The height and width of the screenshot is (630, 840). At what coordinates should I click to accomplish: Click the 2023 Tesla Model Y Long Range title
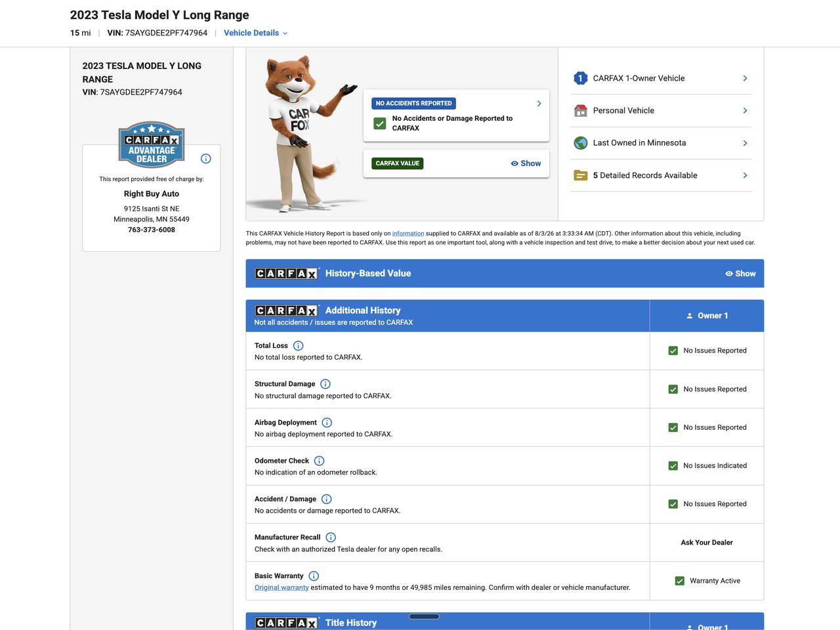(x=159, y=14)
